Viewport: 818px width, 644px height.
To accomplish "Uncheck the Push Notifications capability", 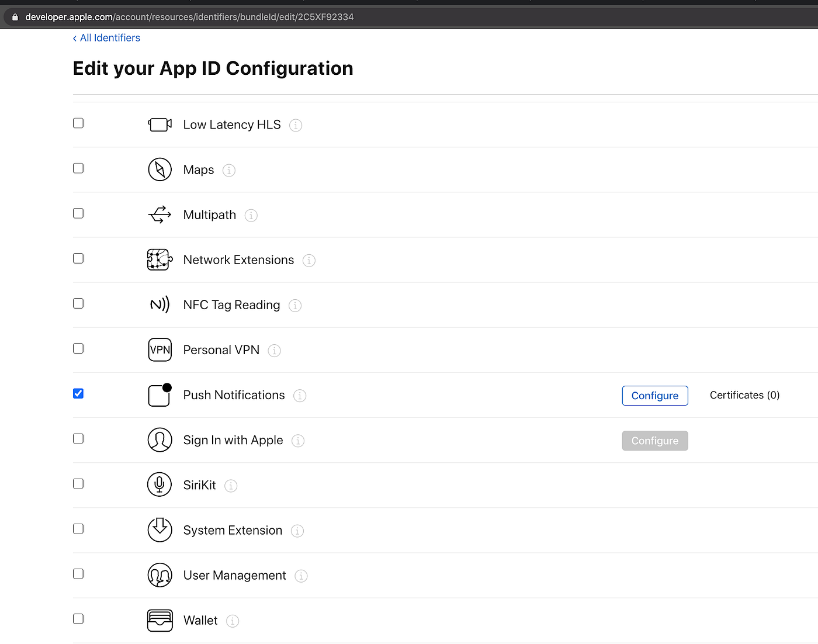I will click(78, 393).
